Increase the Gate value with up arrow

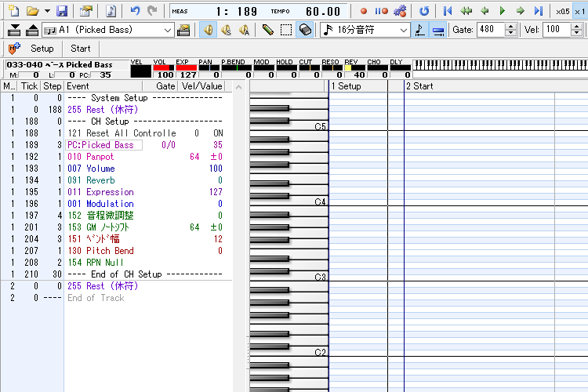[x=511, y=26]
